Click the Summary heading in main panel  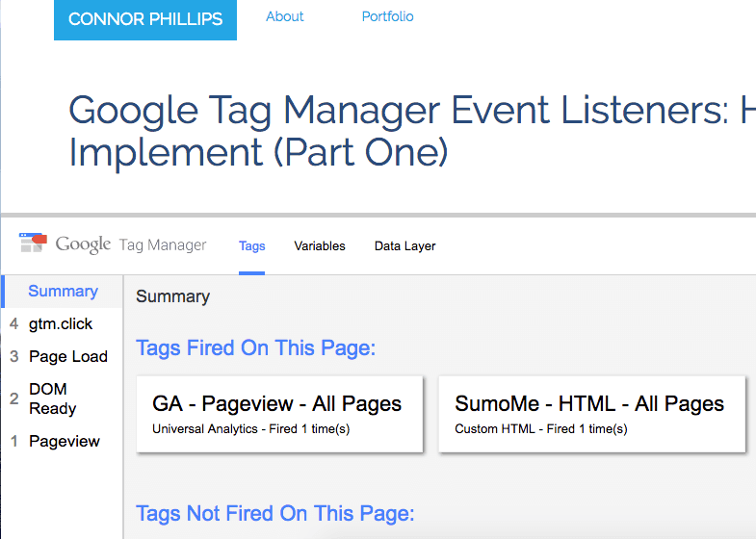[172, 296]
